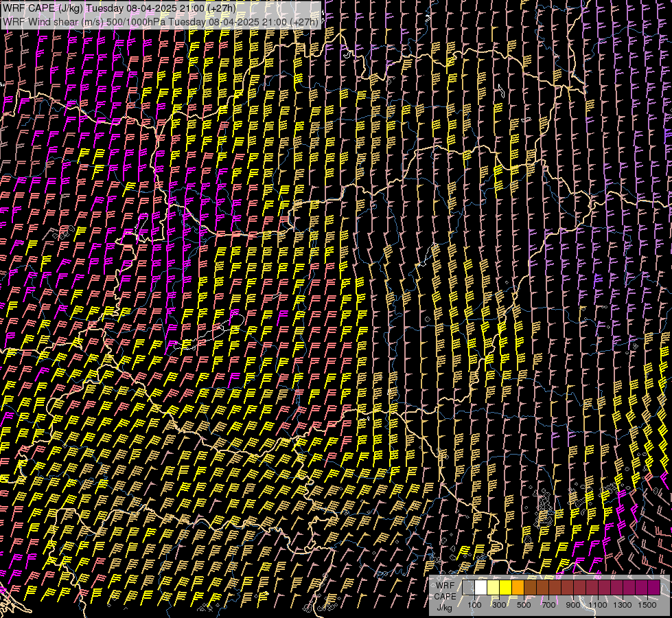Click the legend value 1100
Image resolution: width=672 pixels, height=618 pixels.
click(x=598, y=605)
